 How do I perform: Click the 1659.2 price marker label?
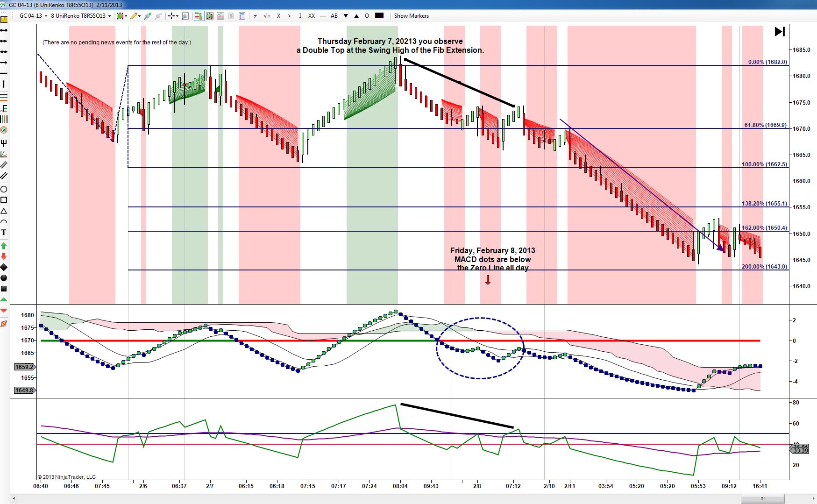25,367
